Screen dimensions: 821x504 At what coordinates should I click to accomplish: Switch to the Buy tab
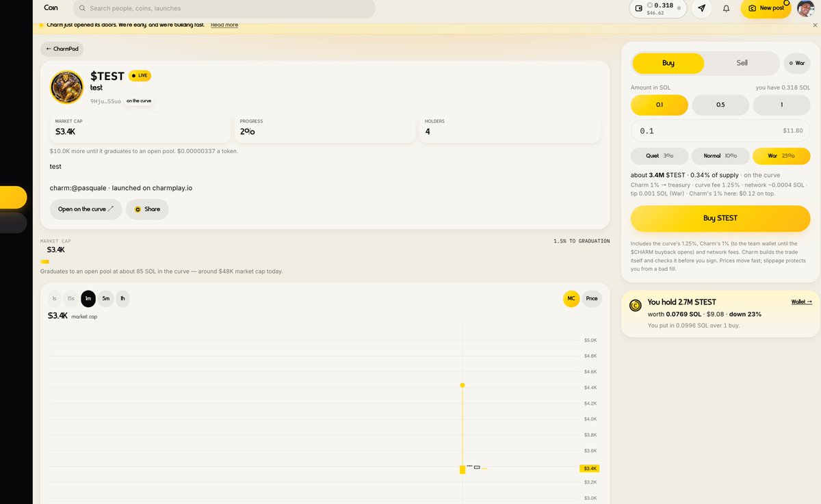coord(668,63)
